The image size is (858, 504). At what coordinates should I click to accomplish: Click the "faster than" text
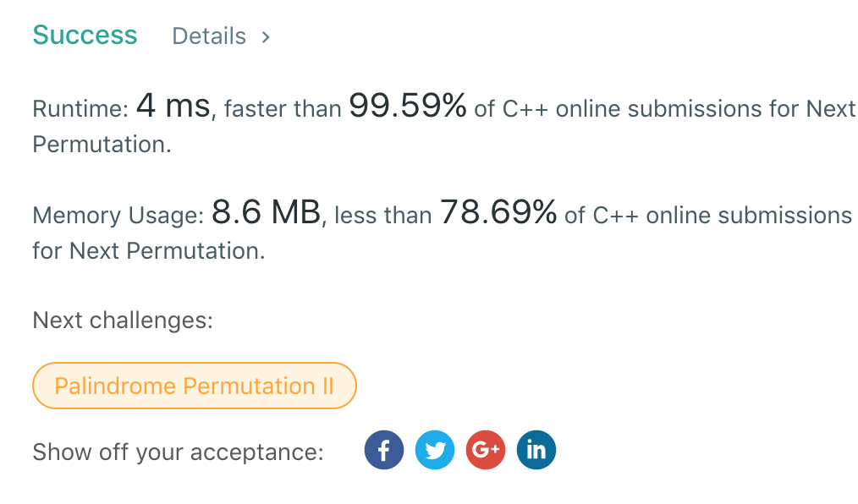283,109
